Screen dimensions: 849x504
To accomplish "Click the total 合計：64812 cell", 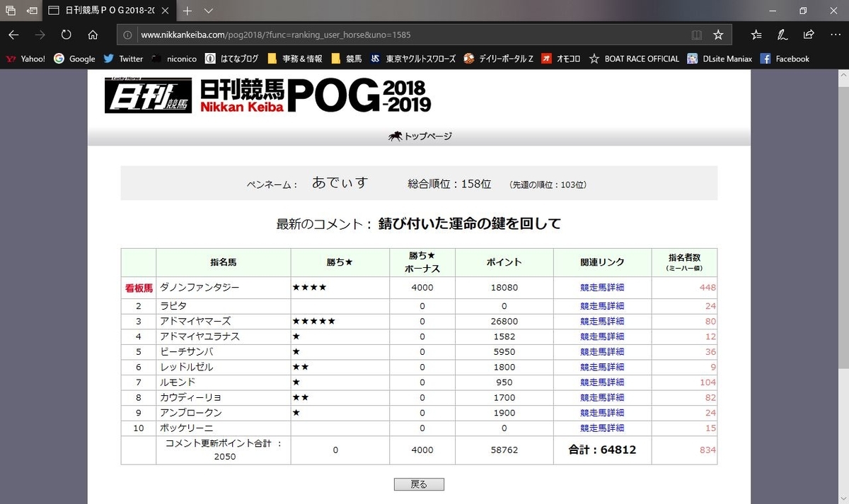I will coord(602,450).
